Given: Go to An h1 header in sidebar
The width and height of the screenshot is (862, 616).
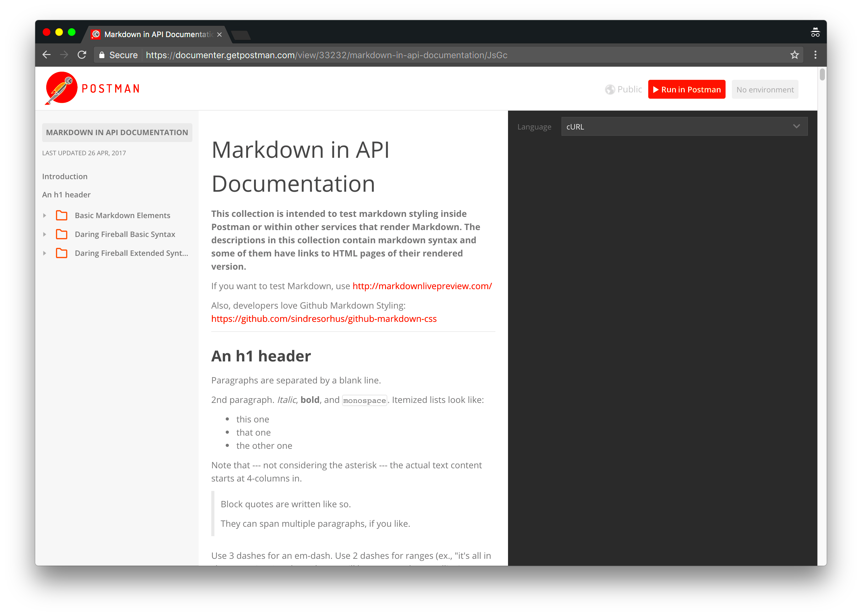Looking at the screenshot, I should coord(66,195).
